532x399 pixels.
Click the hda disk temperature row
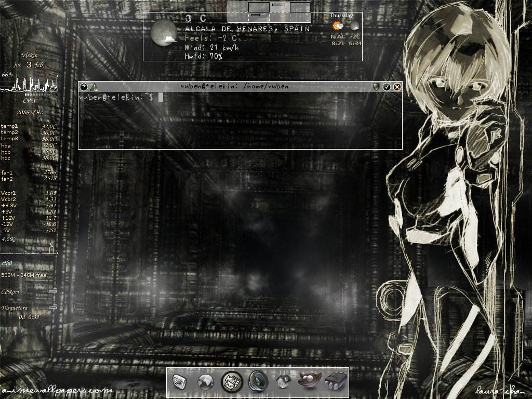coord(29,145)
